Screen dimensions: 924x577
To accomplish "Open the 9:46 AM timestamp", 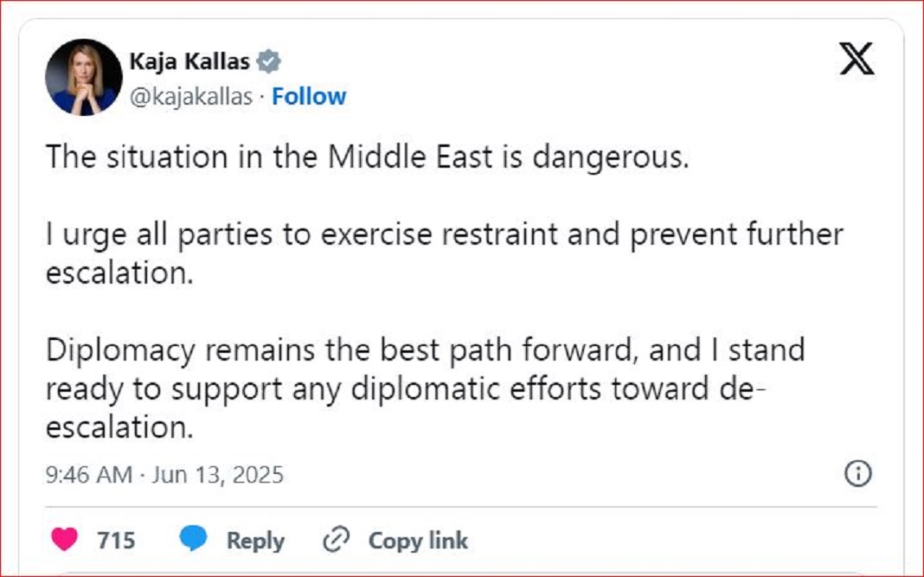I will 89,474.
